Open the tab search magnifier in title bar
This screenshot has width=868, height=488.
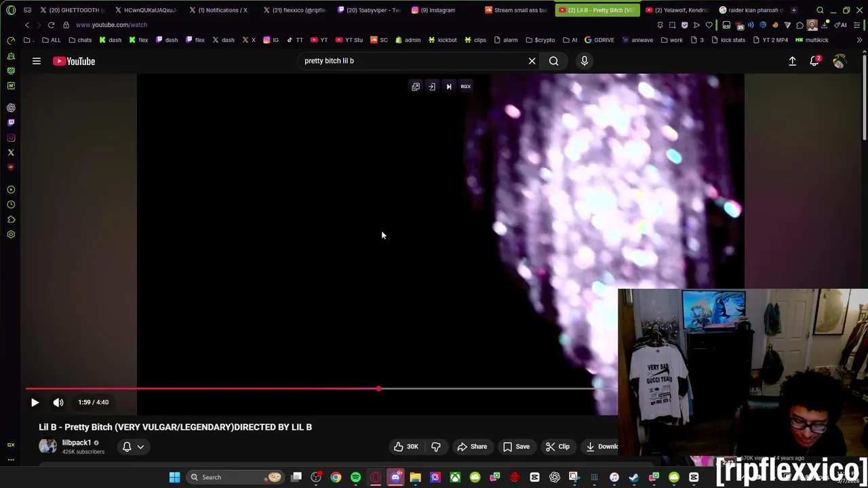[x=820, y=10]
